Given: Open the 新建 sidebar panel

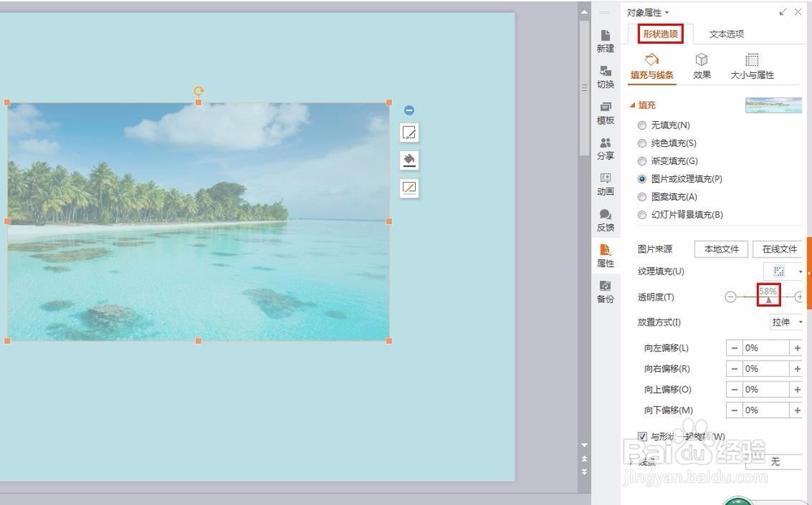Looking at the screenshot, I should pos(605,41).
